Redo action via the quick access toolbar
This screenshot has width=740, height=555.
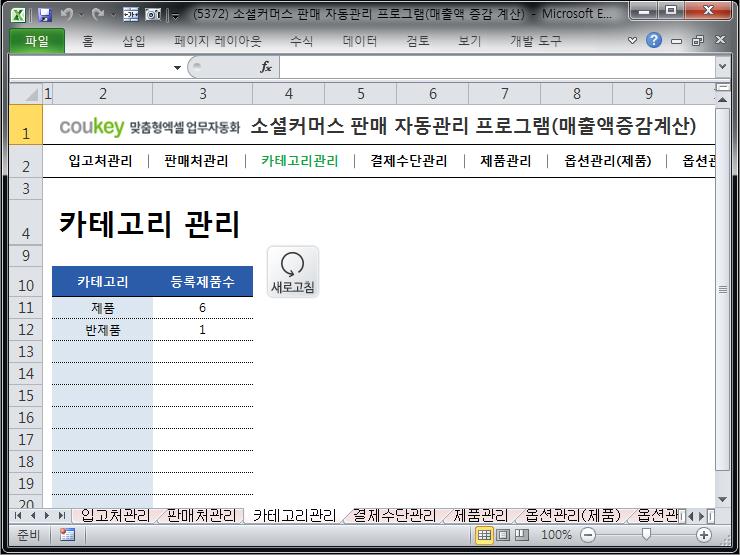[97, 15]
